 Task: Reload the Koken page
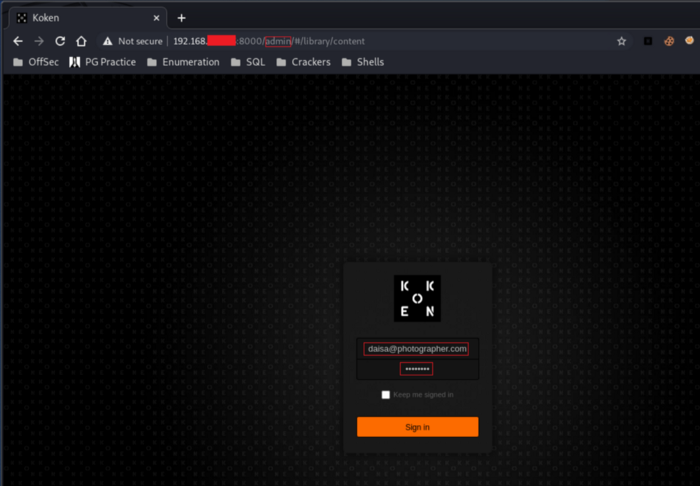pos(60,41)
